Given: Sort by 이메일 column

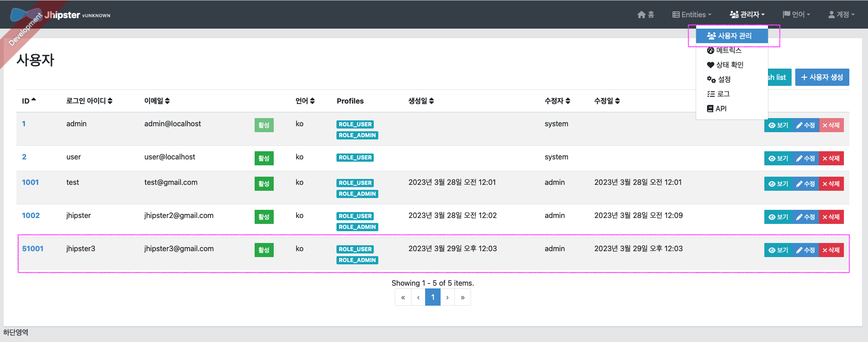Looking at the screenshot, I should click(157, 101).
